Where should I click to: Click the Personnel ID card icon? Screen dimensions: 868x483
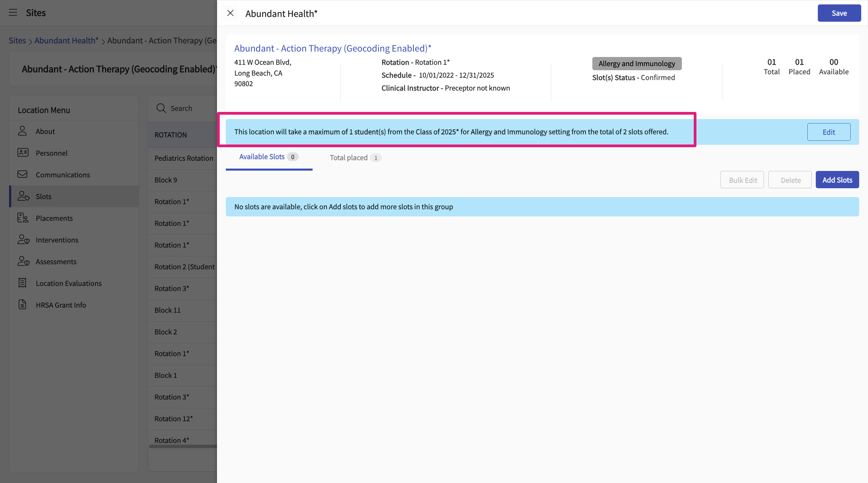click(23, 153)
